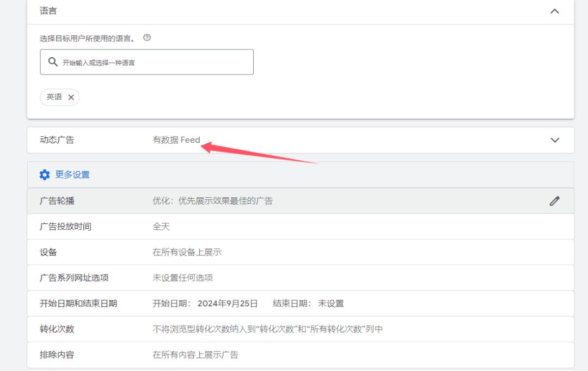Click the chevron icon in the 语言 header

pyautogui.click(x=554, y=11)
